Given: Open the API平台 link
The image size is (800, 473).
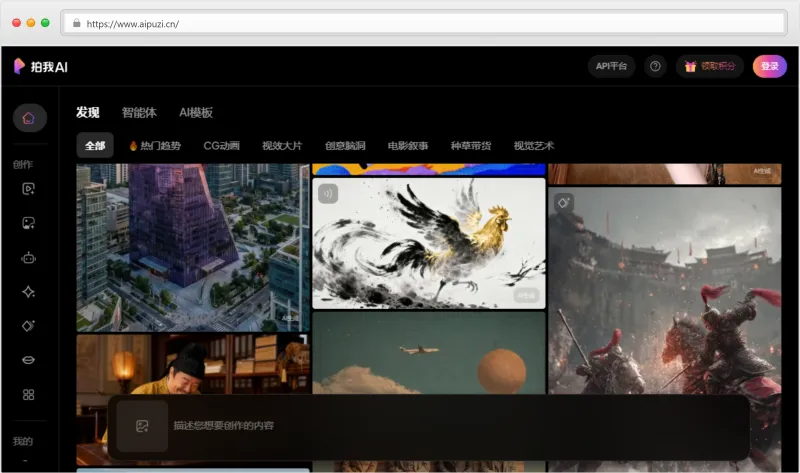Looking at the screenshot, I should (x=611, y=66).
